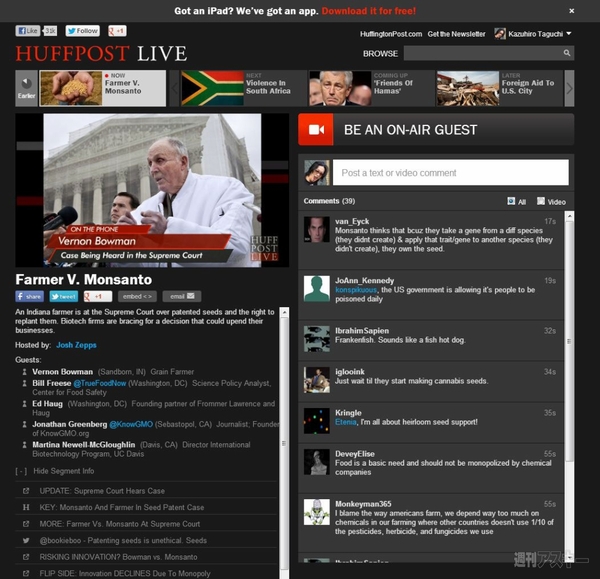Open JoAnn_Kennedy's profile avatar

click(316, 289)
